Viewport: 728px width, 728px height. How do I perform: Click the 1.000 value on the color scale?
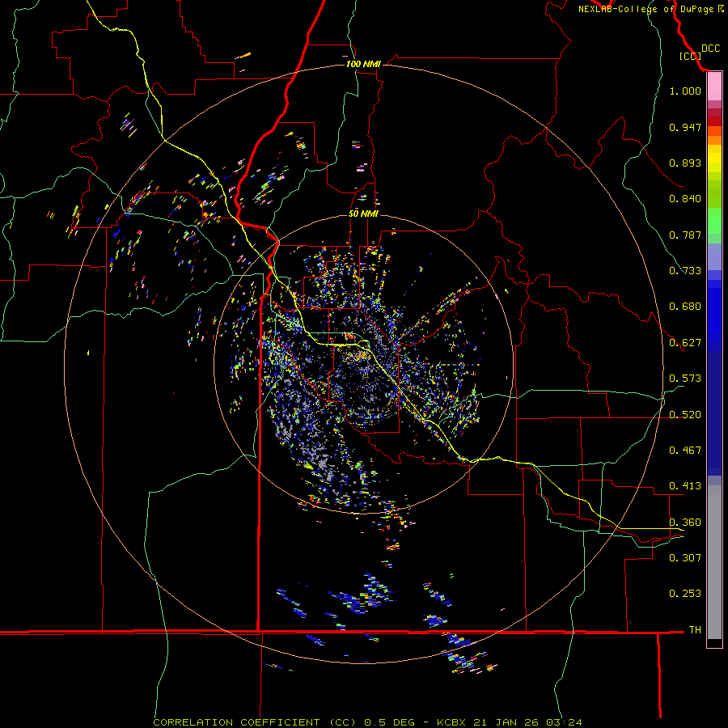[685, 91]
